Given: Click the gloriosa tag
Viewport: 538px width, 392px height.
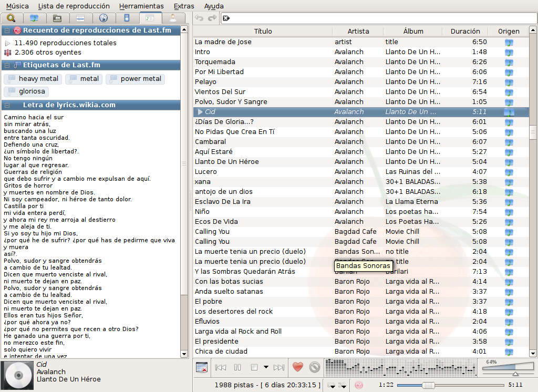Looking at the screenshot, I should (26, 91).
